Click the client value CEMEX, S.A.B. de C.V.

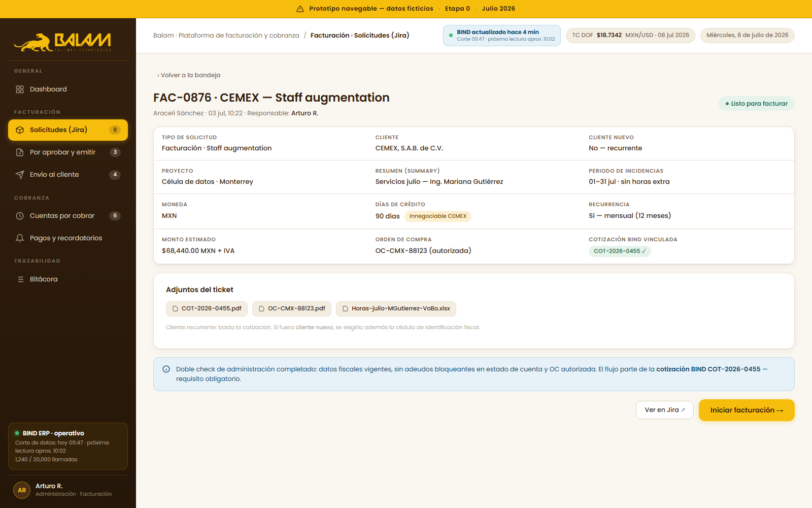click(x=409, y=148)
